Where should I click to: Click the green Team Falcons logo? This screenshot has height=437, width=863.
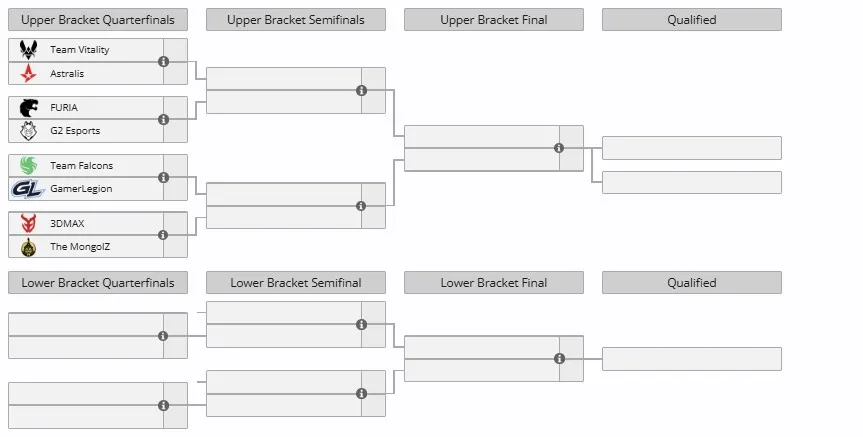click(28, 165)
